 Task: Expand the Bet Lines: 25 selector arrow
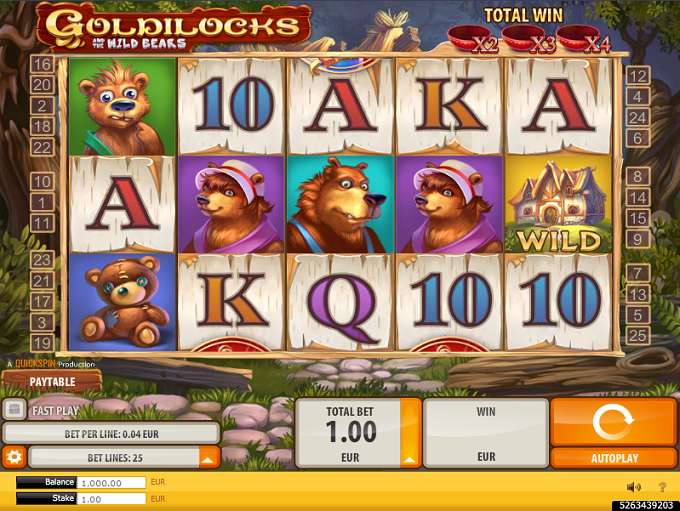(208, 458)
